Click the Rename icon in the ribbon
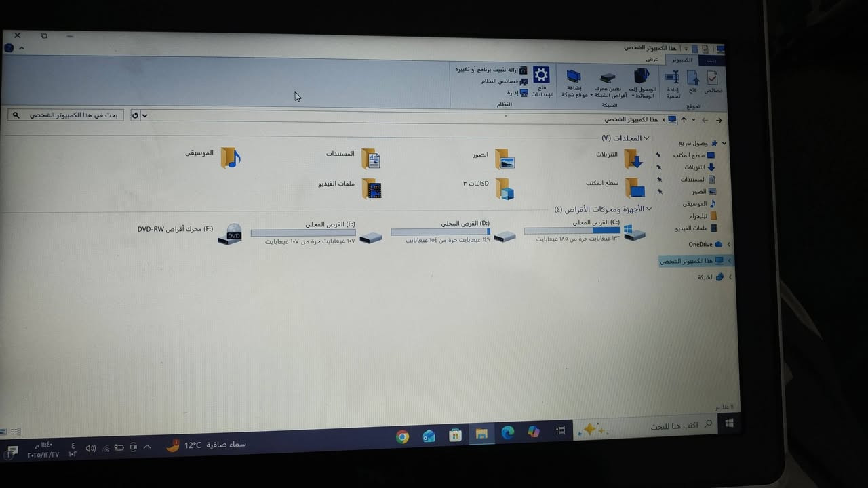The image size is (868, 488). coord(673,78)
